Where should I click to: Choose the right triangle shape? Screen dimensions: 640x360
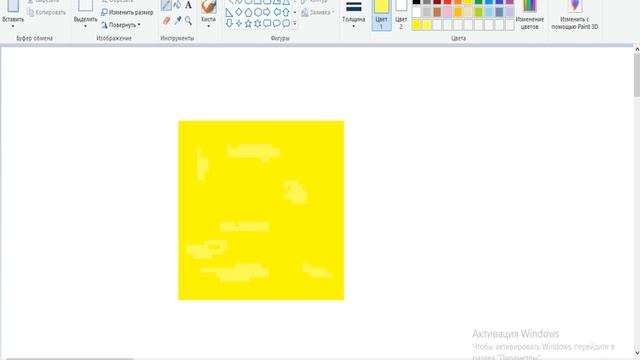coord(229,13)
